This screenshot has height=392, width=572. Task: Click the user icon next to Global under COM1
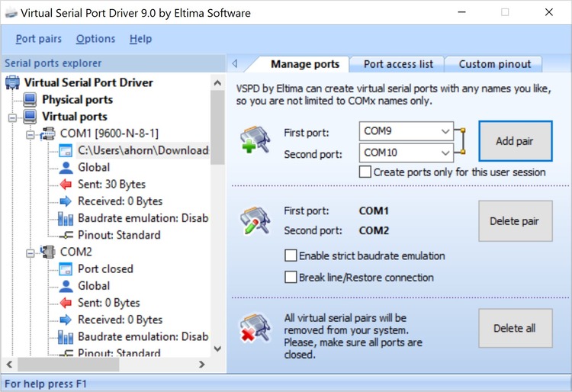pos(66,167)
